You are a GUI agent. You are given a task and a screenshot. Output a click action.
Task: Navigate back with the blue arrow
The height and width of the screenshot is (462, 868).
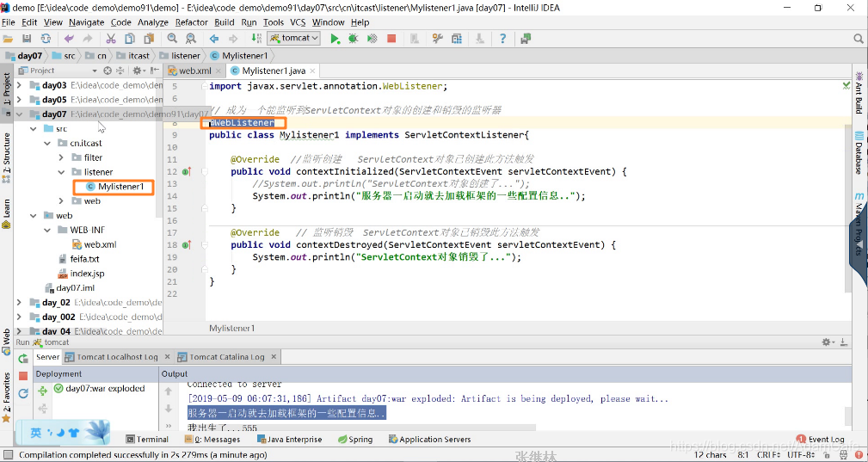[214, 39]
